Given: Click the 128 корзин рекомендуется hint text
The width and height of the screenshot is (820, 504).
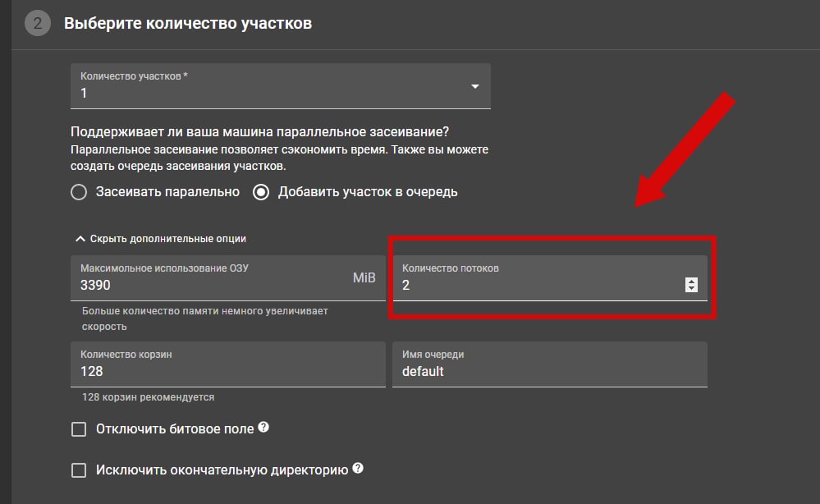Looking at the screenshot, I should 148,397.
